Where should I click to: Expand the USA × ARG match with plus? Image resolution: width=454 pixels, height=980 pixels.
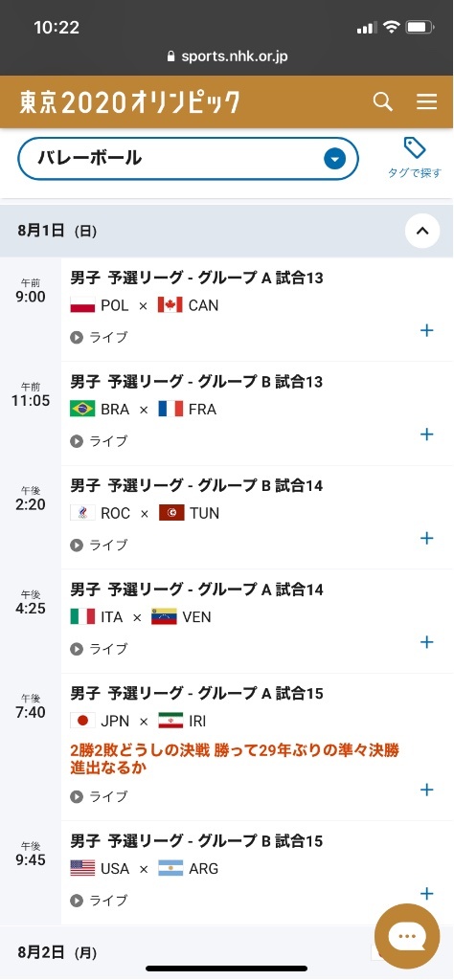[x=426, y=893]
